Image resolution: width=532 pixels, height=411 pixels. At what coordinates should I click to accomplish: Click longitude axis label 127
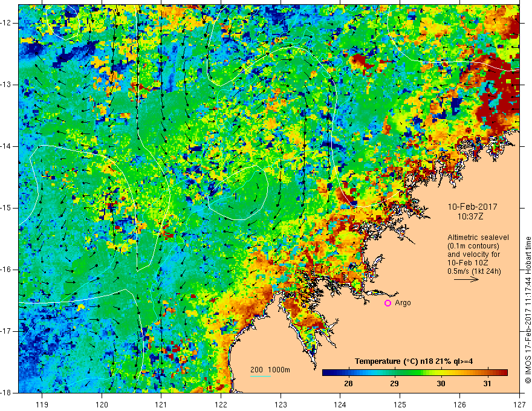(x=519, y=404)
